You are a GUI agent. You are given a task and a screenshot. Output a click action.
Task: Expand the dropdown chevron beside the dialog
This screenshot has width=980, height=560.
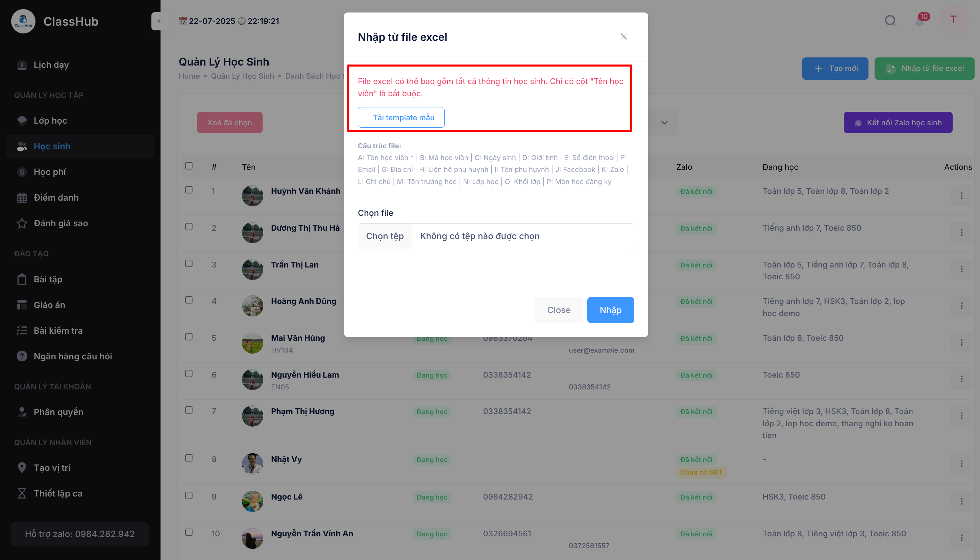664,123
